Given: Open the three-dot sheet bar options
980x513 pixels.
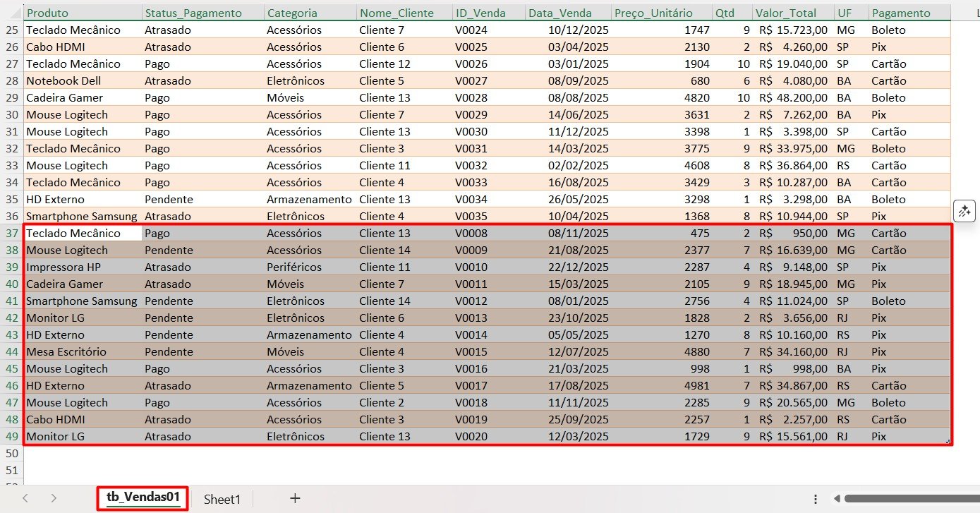Looking at the screenshot, I should coord(816,498).
